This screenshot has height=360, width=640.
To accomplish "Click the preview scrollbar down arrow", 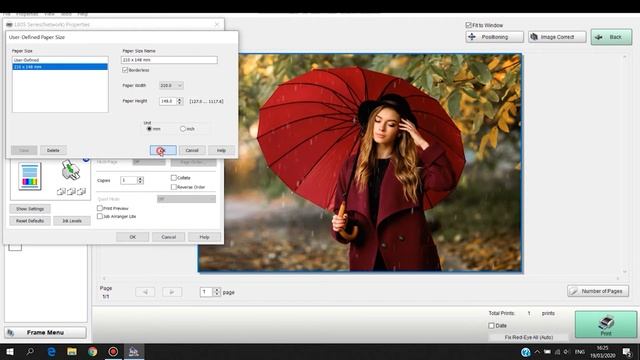I will (x=624, y=272).
